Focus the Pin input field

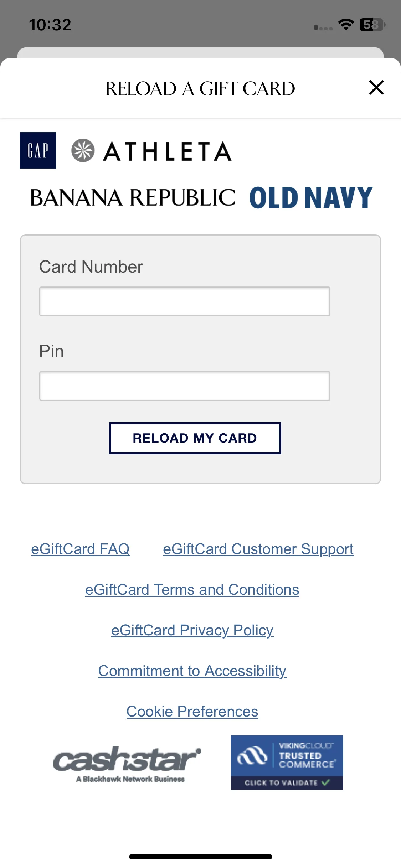click(185, 386)
